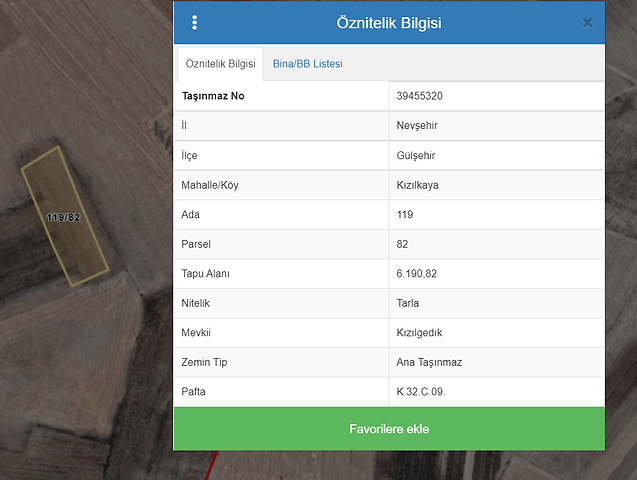The image size is (637, 480).
Task: Select the Mevkii value Kızılgedik
Action: click(x=419, y=332)
